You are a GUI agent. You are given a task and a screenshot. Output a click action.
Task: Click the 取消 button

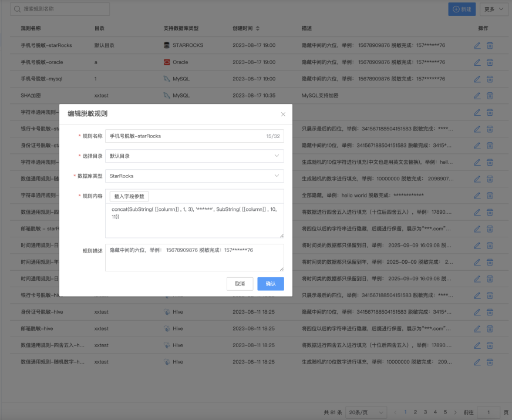point(240,284)
